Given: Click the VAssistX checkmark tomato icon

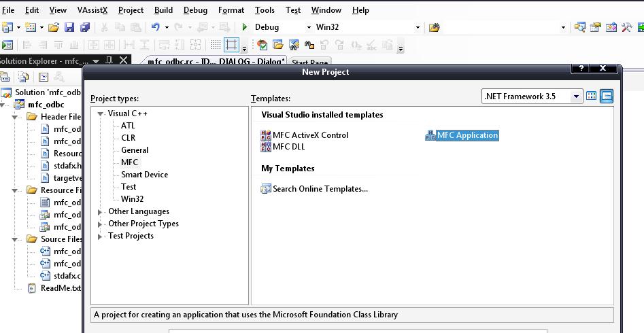Looking at the screenshot, I should [262, 45].
